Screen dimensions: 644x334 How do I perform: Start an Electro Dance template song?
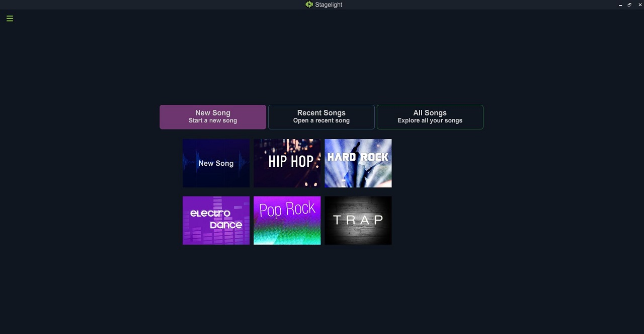(216, 221)
